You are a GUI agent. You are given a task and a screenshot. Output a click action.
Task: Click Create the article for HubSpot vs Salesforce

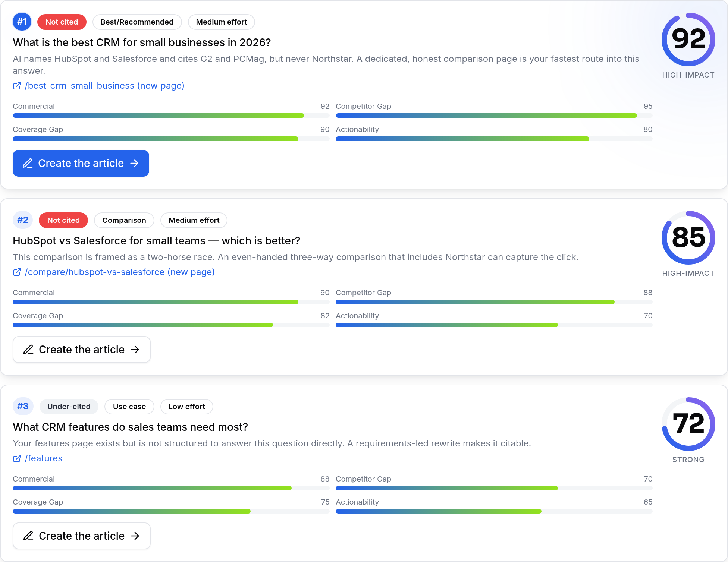pyautogui.click(x=82, y=350)
